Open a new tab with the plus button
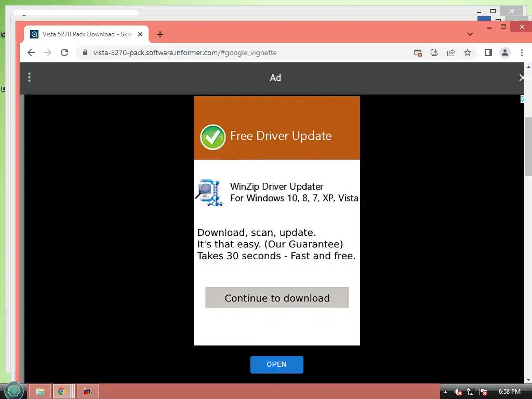Viewport: 532px width, 399px height. coord(160,34)
